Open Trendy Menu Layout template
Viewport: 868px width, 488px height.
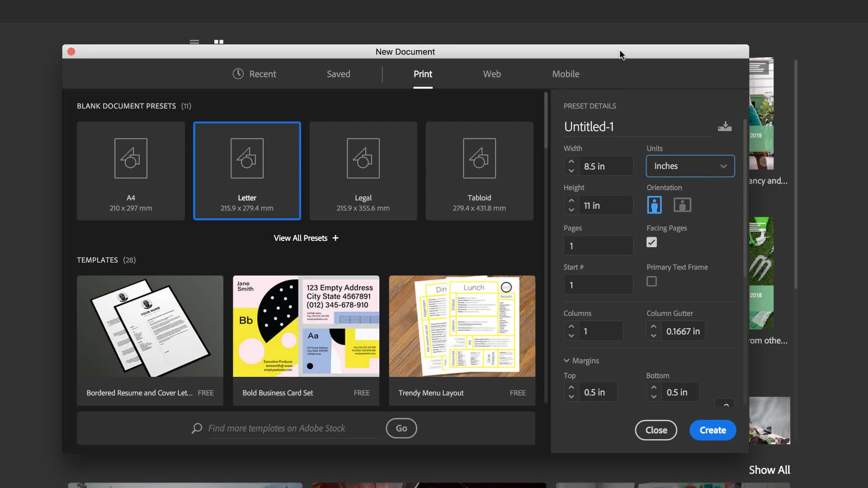pyautogui.click(x=462, y=340)
